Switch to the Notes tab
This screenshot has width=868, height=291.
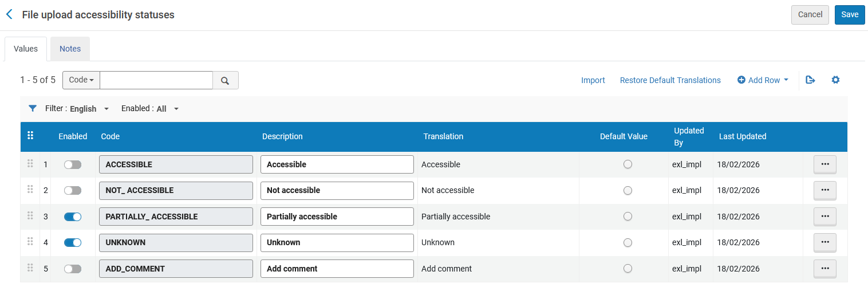click(x=70, y=49)
